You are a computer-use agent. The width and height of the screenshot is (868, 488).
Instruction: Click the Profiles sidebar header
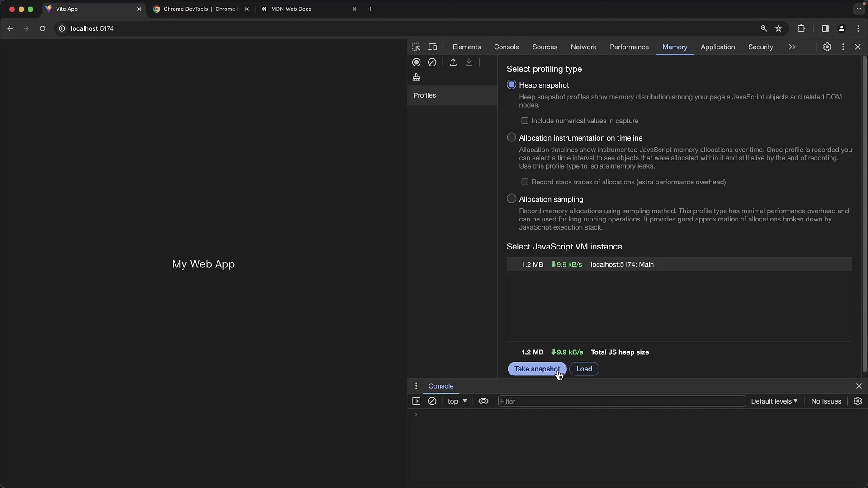[452, 95]
